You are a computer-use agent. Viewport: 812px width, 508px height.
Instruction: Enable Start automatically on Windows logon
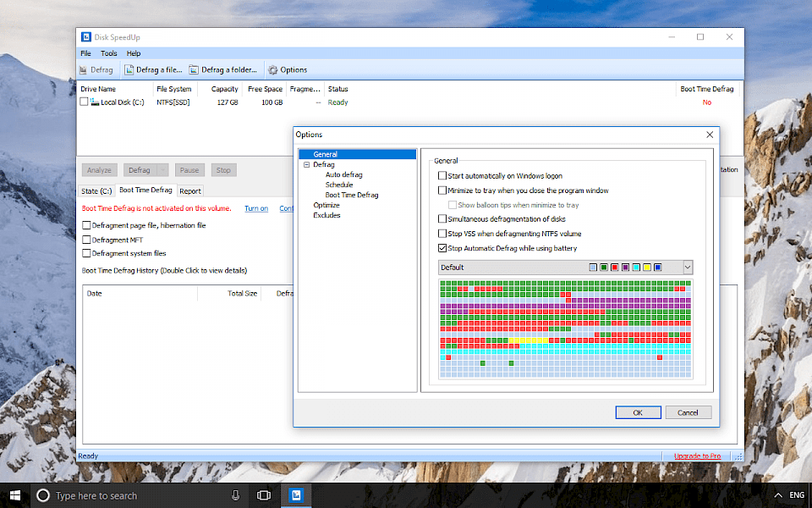[442, 176]
